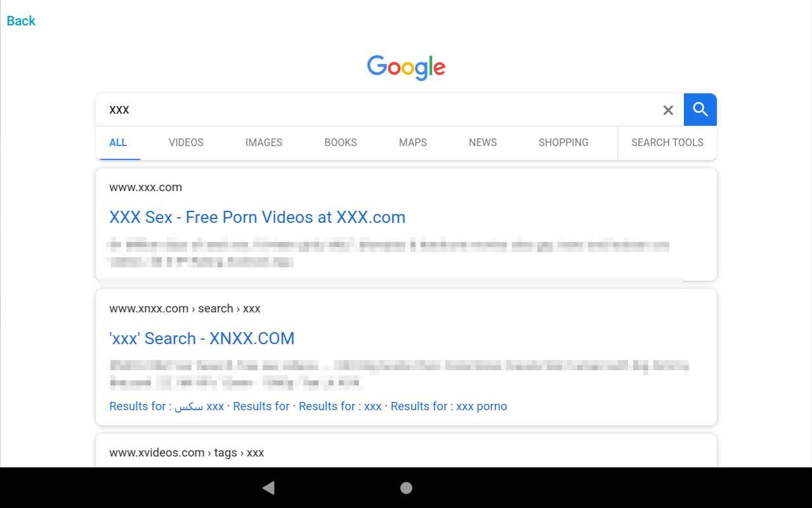Switch to the SHOPPING tab
The width and height of the screenshot is (812, 508).
pos(563,143)
